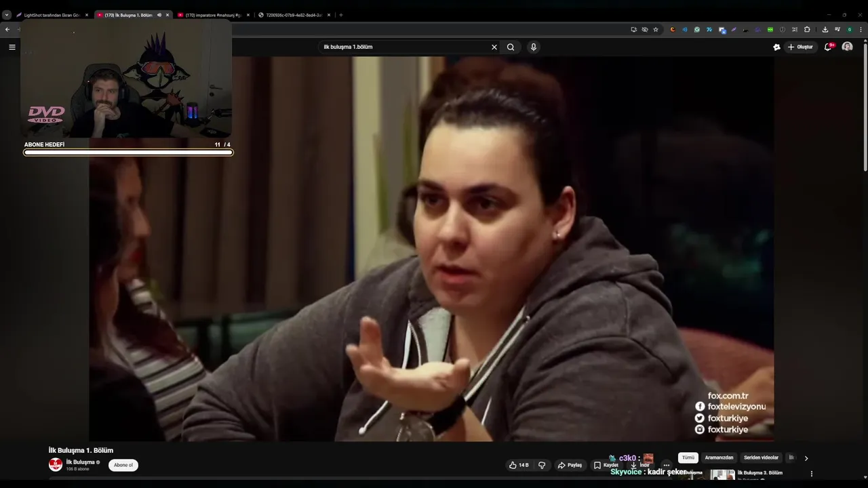The image size is (868, 488).
Task: Open the tab search dropdown arrow
Action: (x=7, y=15)
